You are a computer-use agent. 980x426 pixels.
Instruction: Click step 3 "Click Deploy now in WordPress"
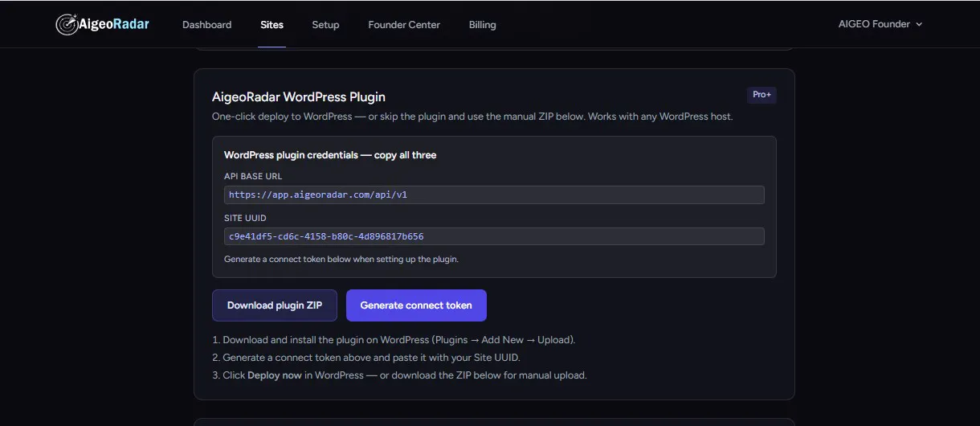399,375
